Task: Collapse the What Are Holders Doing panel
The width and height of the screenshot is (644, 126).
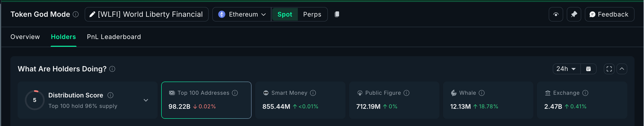Action: click(x=622, y=69)
